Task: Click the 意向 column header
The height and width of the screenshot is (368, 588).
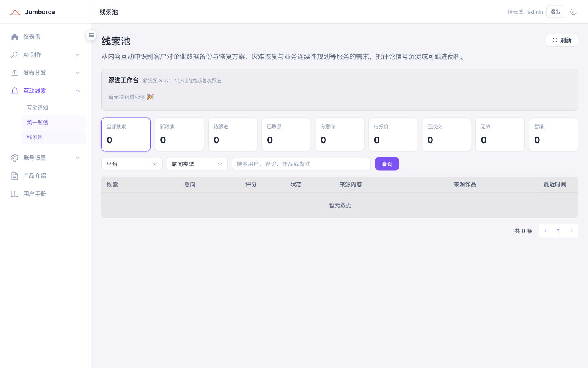Action: pos(190,184)
